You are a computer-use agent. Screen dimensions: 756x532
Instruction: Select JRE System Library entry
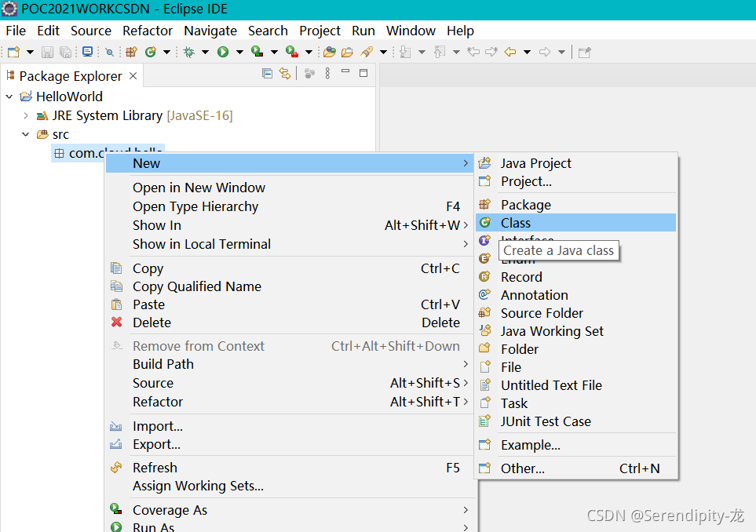pos(142,115)
